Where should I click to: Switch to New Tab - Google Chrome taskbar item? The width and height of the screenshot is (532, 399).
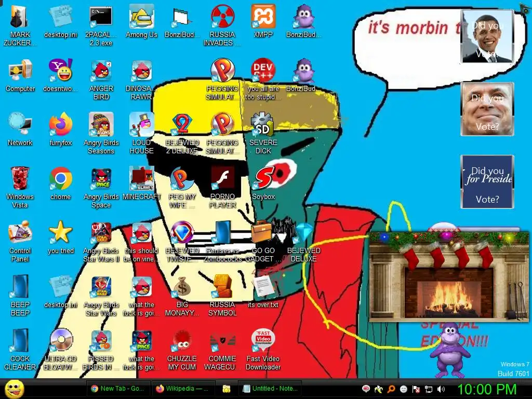(118, 389)
